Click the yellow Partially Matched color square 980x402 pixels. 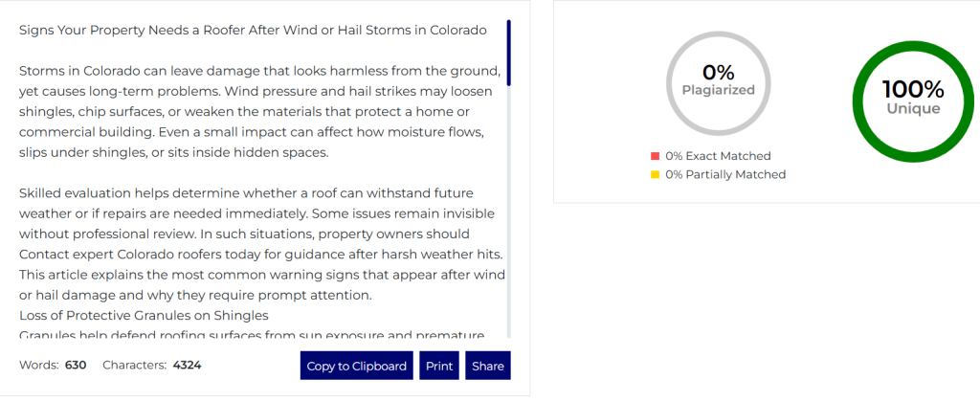click(655, 174)
